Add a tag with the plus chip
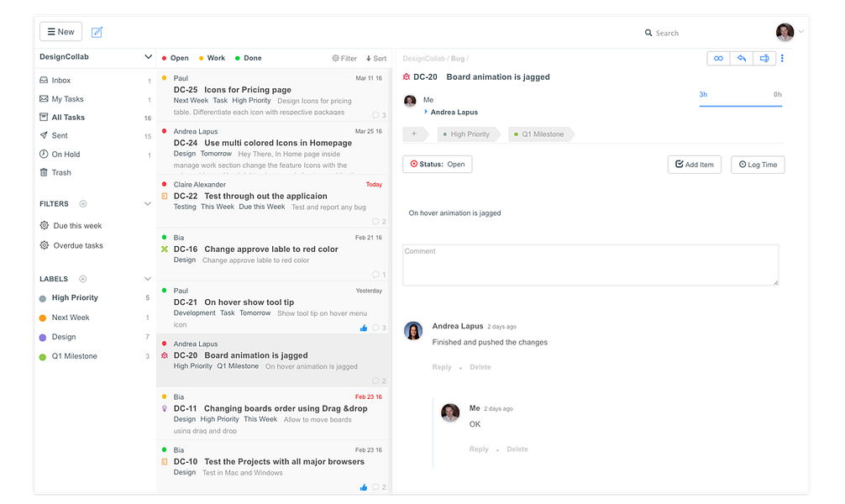 pos(414,134)
